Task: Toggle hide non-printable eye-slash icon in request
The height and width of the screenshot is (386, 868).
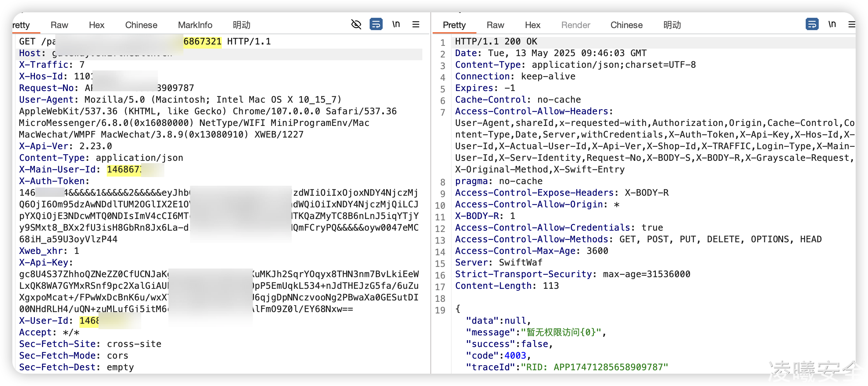Action: pyautogui.click(x=356, y=24)
